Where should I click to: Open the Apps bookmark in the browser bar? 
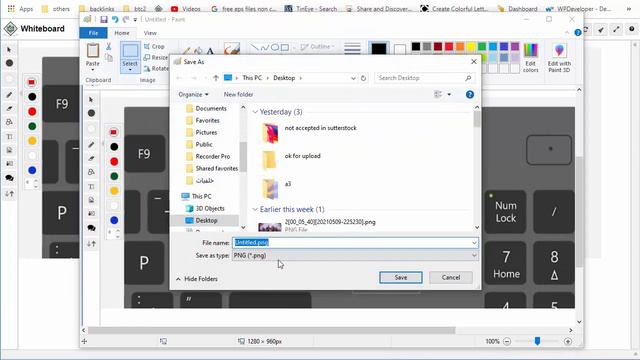point(20,9)
